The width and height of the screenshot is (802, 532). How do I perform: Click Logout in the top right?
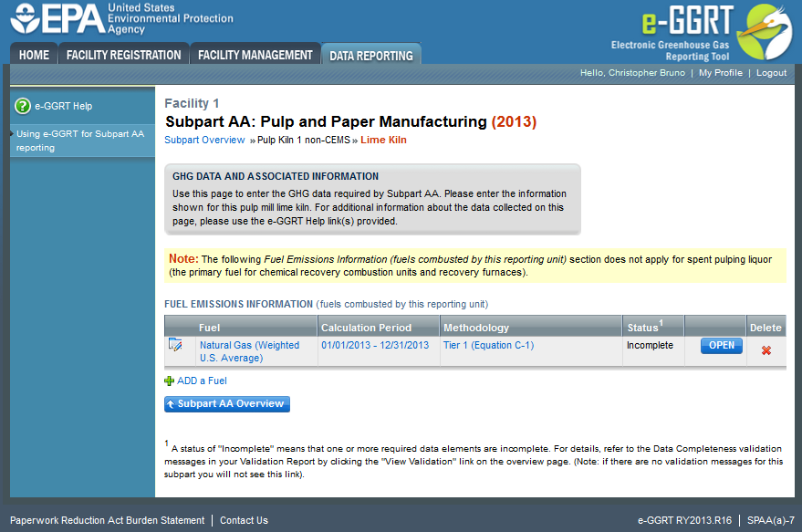tap(771, 72)
